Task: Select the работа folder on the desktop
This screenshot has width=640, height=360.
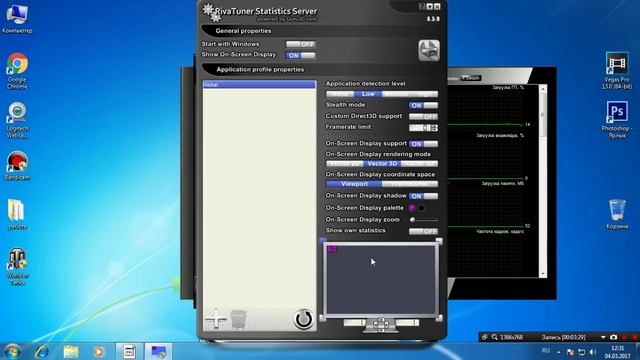Action: (x=17, y=214)
